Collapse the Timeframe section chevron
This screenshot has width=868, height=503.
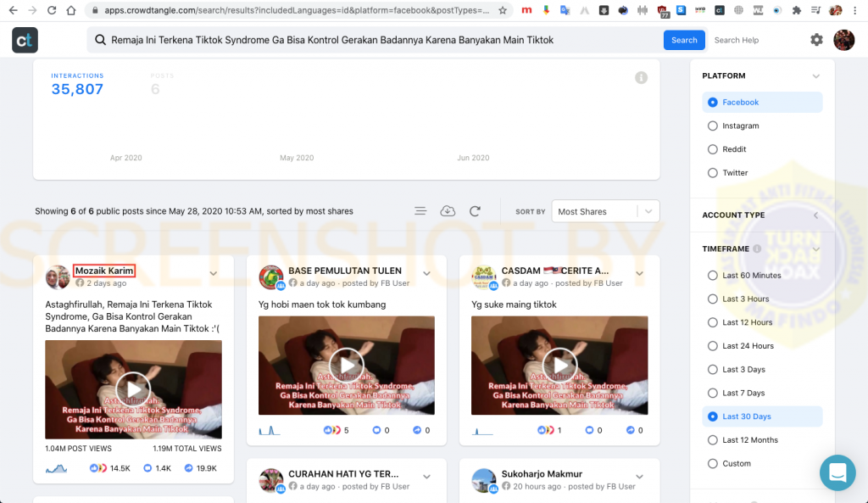click(816, 249)
